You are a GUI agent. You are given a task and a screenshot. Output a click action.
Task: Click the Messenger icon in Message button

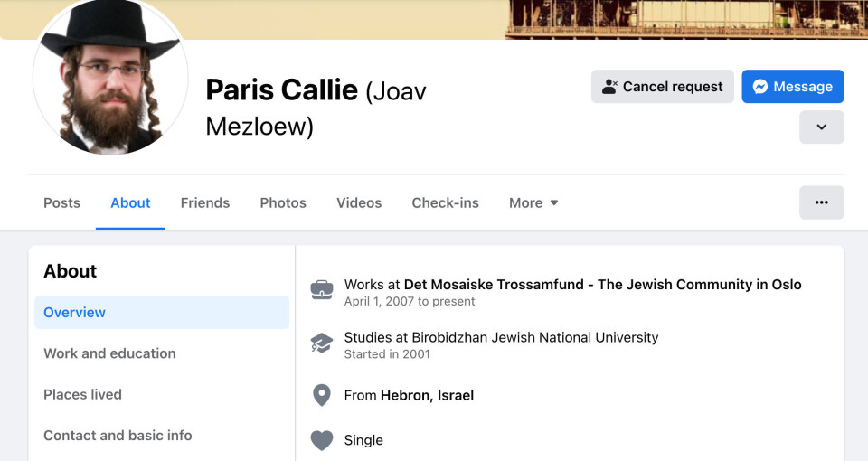click(761, 87)
